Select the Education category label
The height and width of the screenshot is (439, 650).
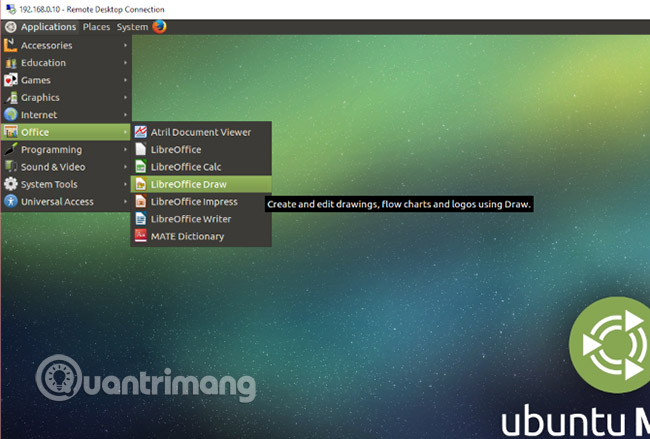pos(43,63)
